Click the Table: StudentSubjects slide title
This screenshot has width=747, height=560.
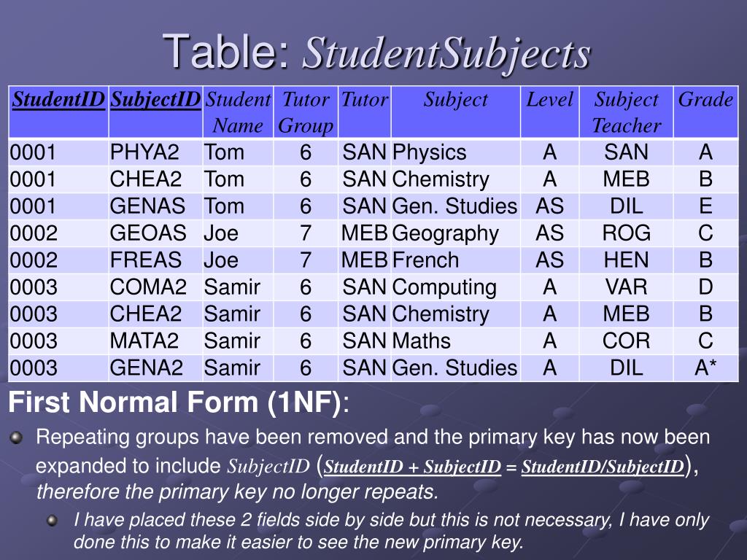tap(376, 52)
